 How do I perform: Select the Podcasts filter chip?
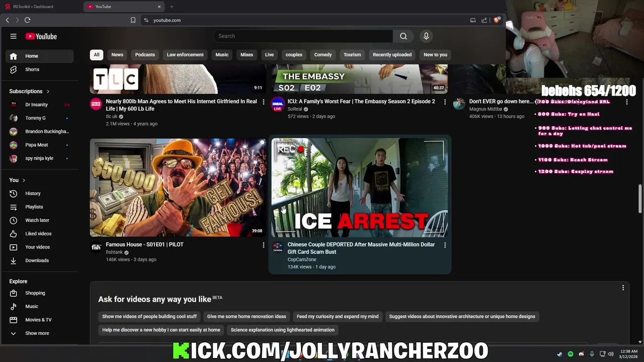click(145, 55)
